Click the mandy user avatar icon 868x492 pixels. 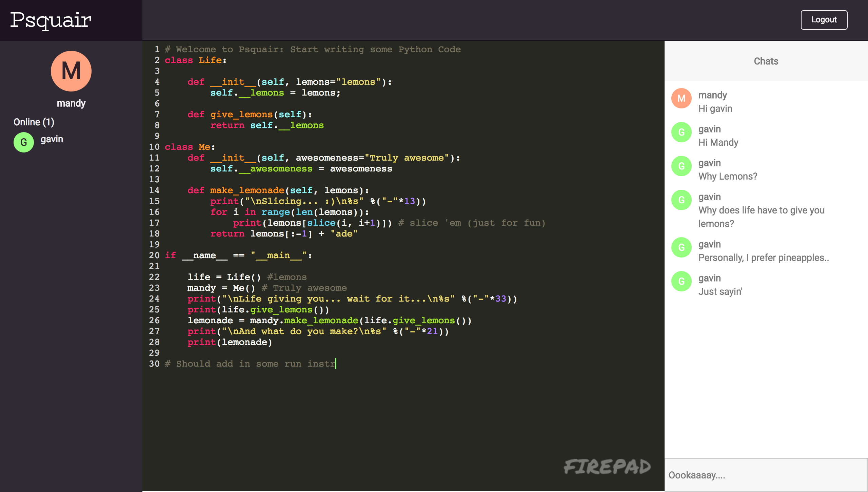coord(71,71)
